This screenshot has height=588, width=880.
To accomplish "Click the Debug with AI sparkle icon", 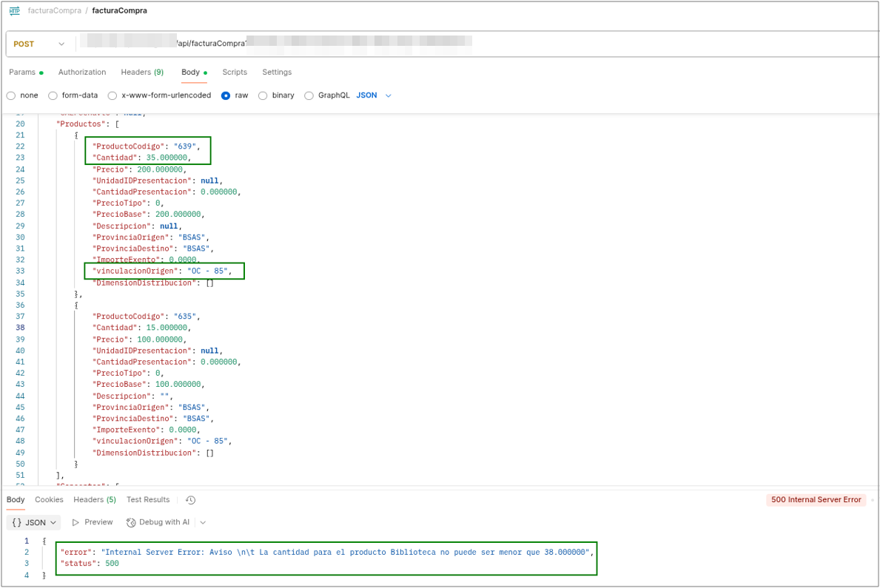I will coord(131,522).
